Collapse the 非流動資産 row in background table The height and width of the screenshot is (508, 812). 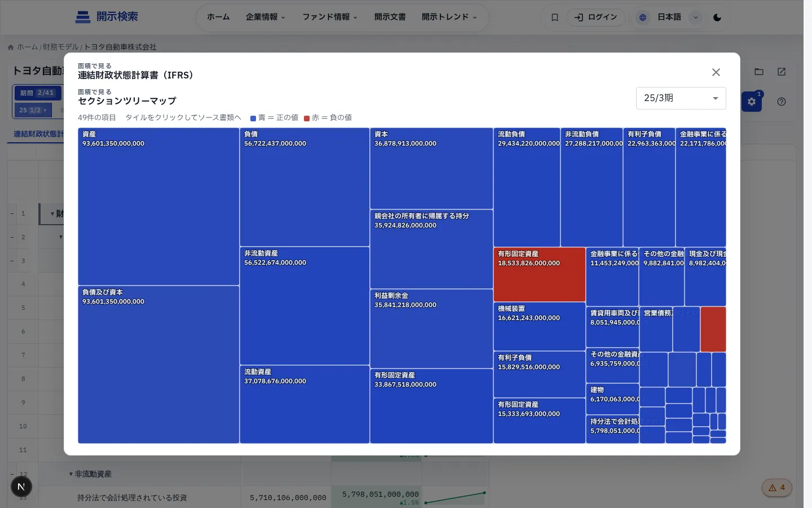(71, 474)
